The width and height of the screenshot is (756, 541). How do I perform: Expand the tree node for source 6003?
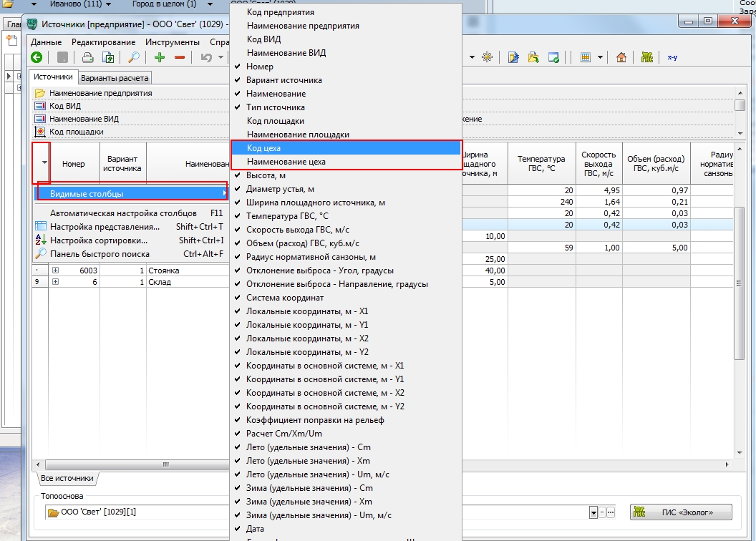click(56, 270)
